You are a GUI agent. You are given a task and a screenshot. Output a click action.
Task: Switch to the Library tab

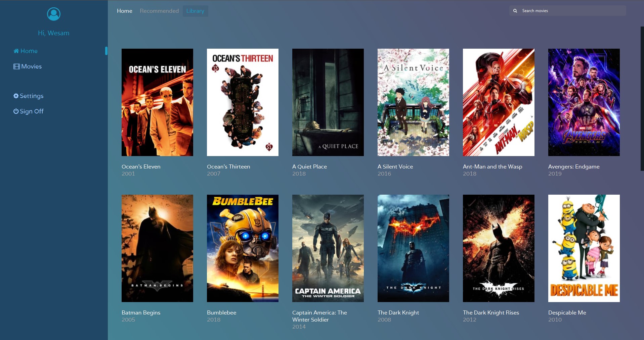(x=195, y=11)
